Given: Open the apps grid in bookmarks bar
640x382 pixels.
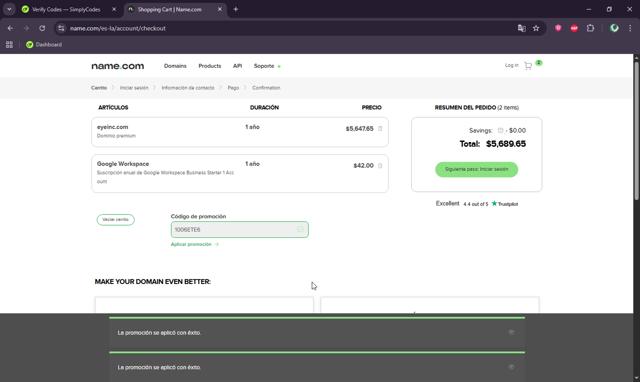Looking at the screenshot, I should [x=9, y=44].
